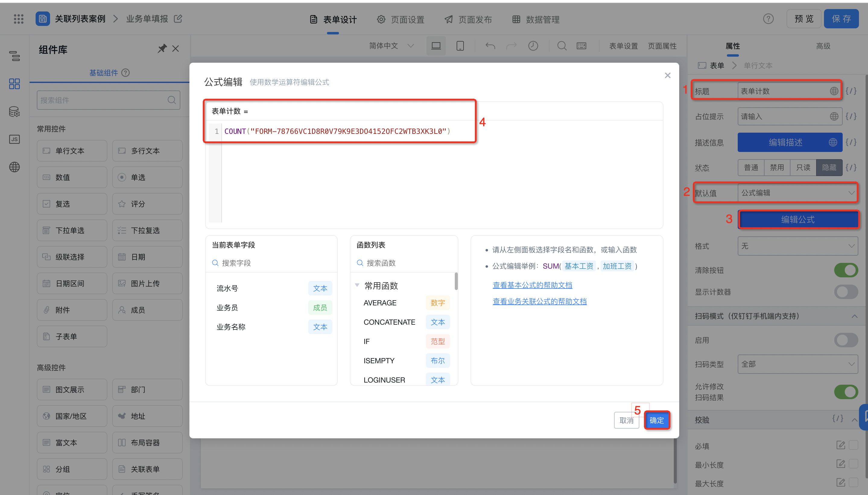
Task: Open the keyboard shortcuts icon
Action: [x=581, y=46]
